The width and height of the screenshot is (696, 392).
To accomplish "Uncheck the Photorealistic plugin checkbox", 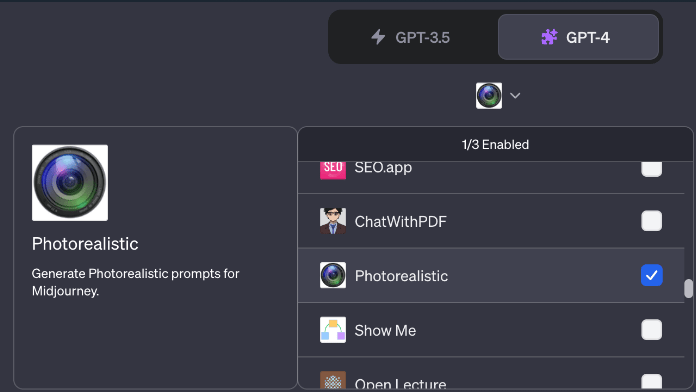I will (651, 275).
